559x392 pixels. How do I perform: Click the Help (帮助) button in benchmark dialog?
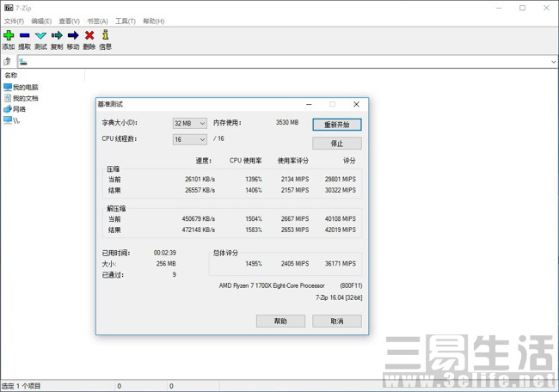pyautogui.click(x=280, y=322)
